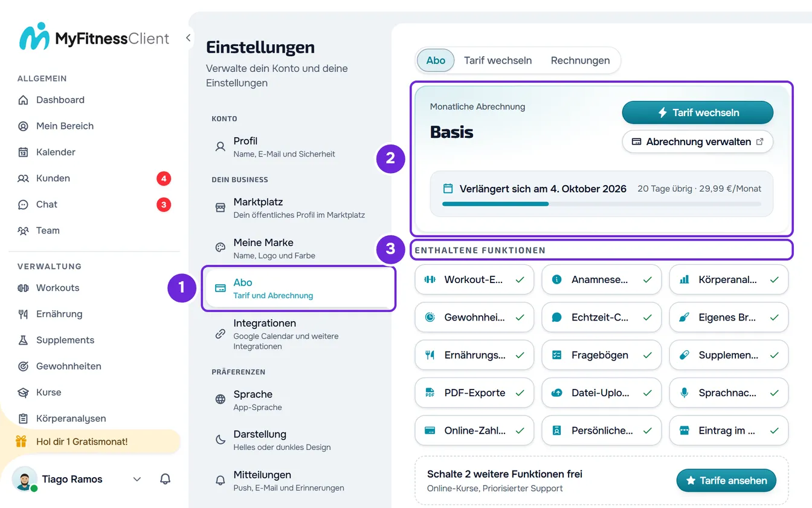Click the Tarif wechseln button with lightning bolt
The width and height of the screenshot is (812, 508).
pyautogui.click(x=698, y=112)
